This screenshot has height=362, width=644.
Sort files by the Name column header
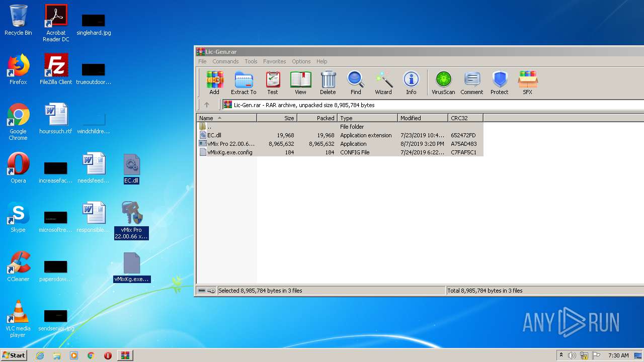coord(226,118)
